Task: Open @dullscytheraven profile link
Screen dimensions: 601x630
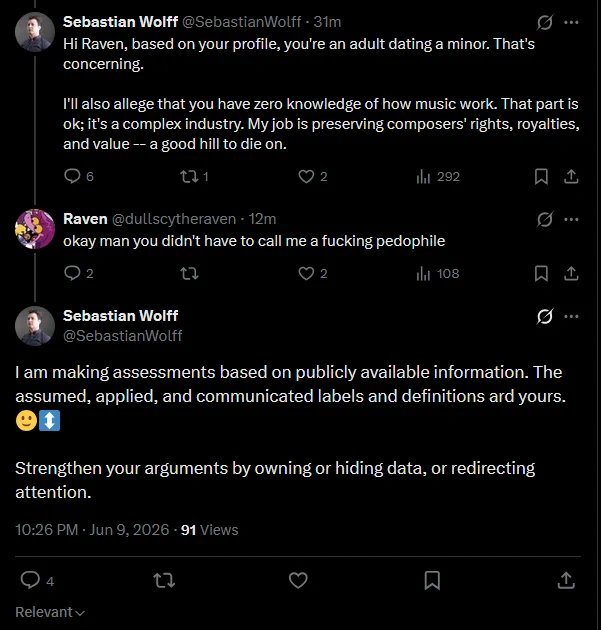Action: (x=174, y=219)
